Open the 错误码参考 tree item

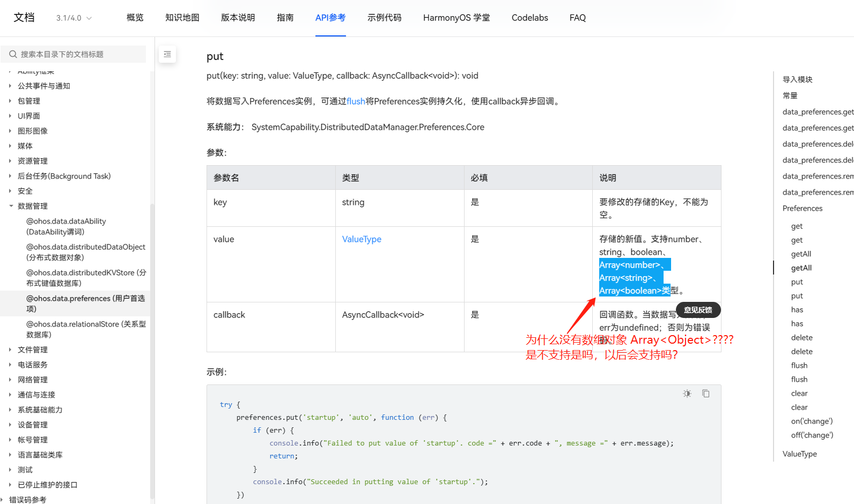28,500
